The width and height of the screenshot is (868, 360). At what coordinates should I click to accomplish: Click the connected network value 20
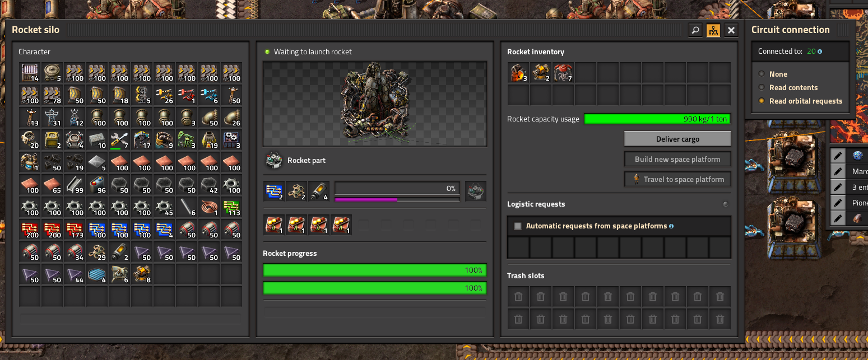pyautogui.click(x=811, y=52)
